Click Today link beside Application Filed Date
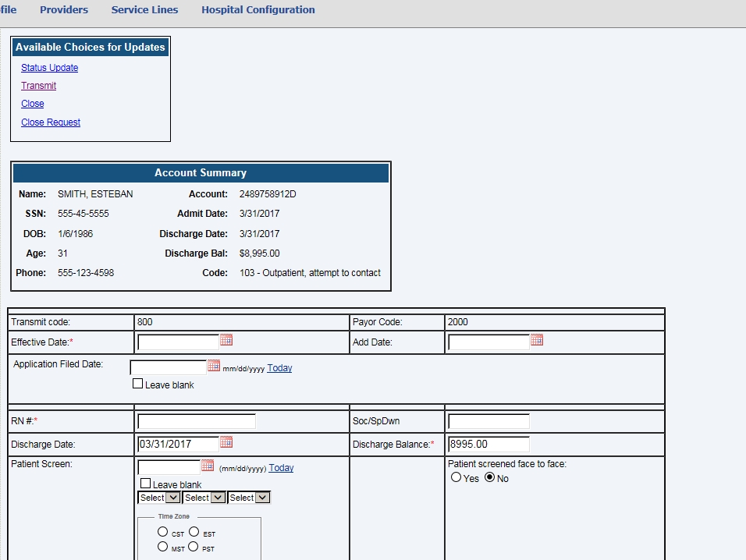Image resolution: width=746 pixels, height=560 pixels. point(279,368)
